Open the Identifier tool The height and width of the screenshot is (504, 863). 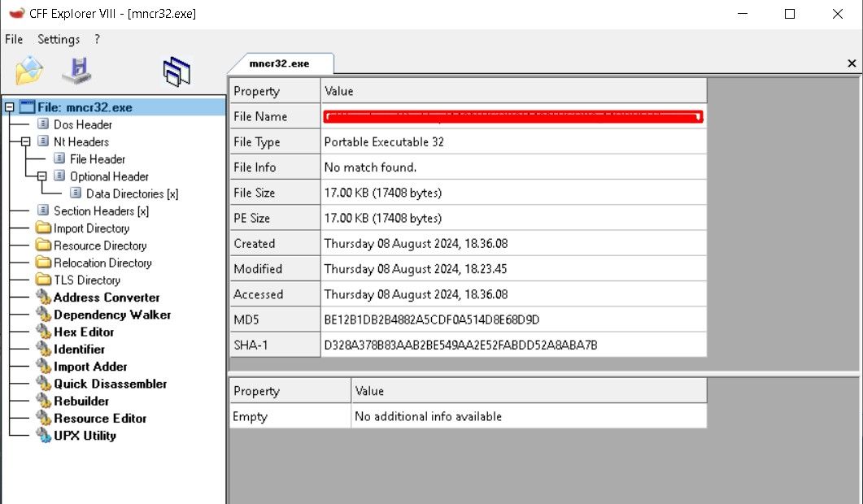click(79, 350)
